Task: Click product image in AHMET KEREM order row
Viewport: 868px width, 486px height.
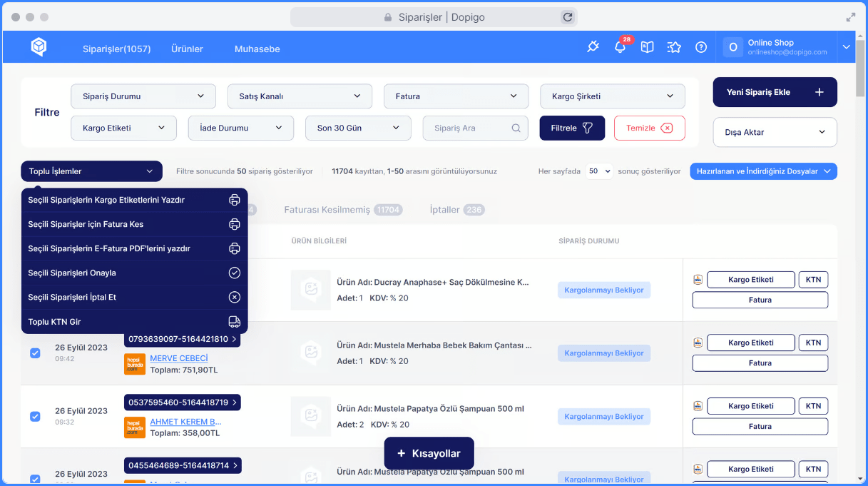Action: click(x=311, y=416)
